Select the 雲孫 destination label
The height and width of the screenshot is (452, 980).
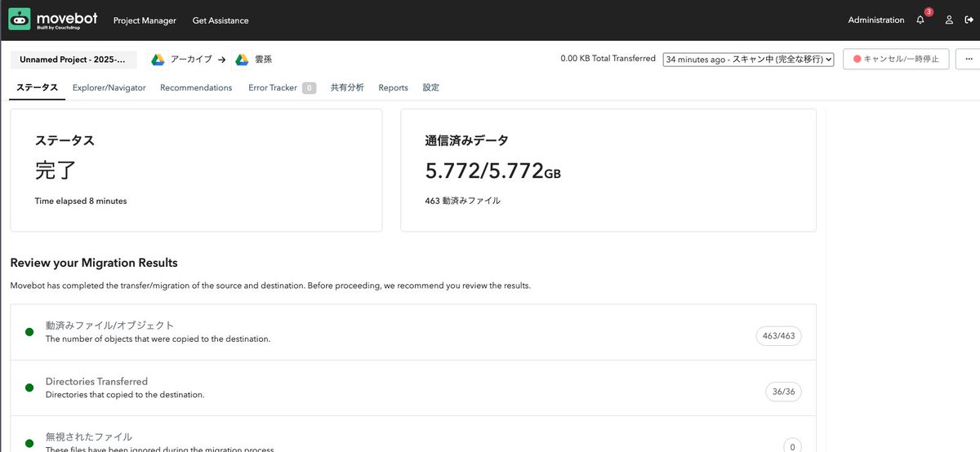click(x=263, y=60)
